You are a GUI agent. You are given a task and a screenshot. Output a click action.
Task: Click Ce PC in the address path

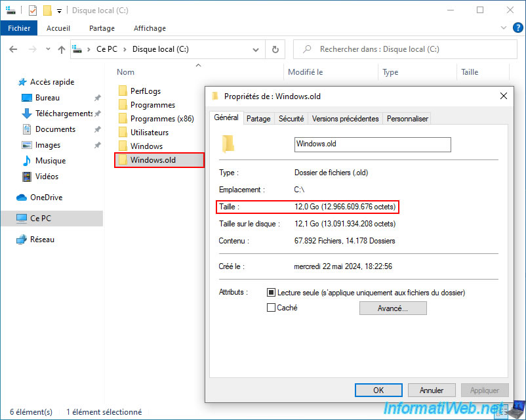click(x=107, y=49)
